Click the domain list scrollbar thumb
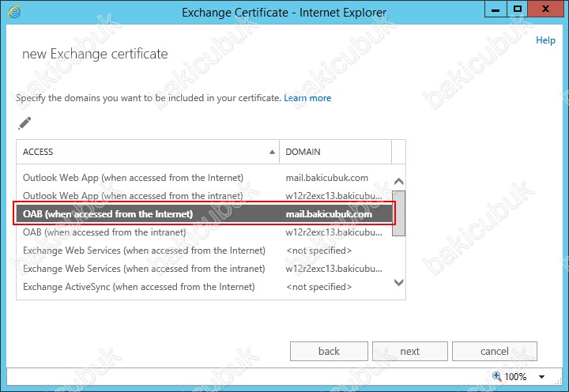This screenshot has height=392, width=569. pos(399,213)
